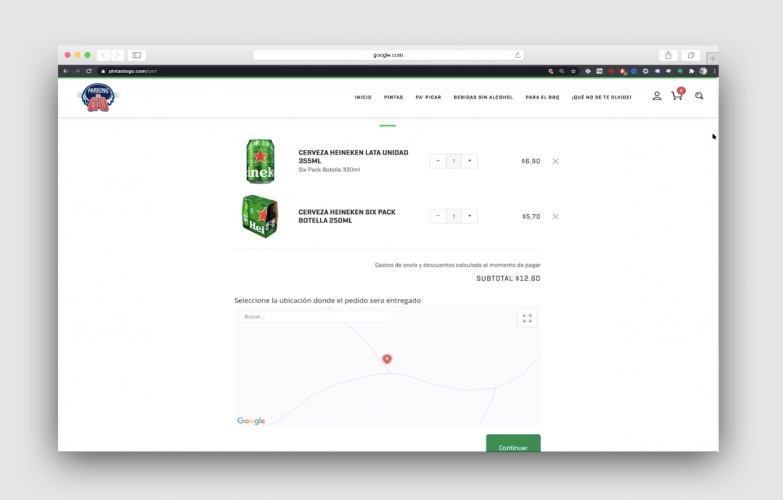
Task: Click reload icon in Safari address bar
Action: (x=518, y=55)
